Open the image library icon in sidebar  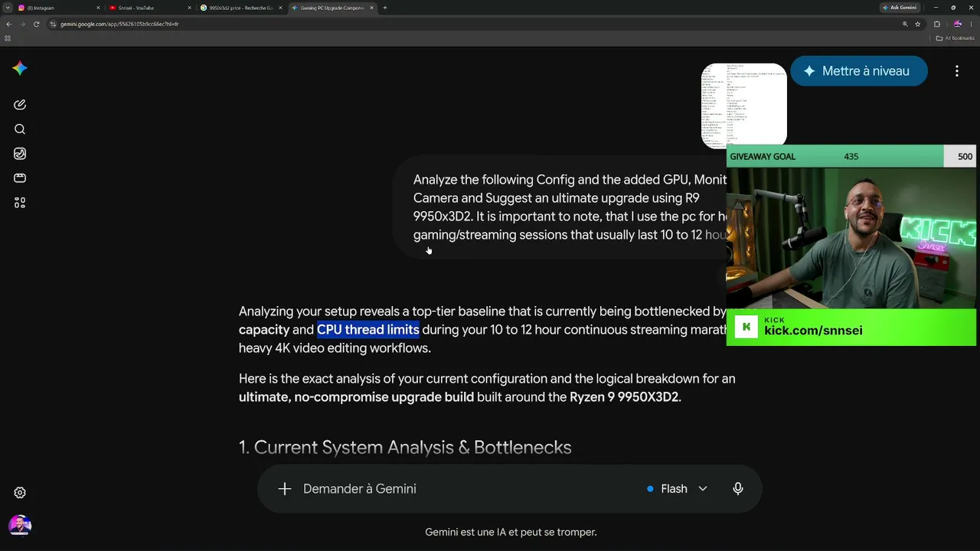pyautogui.click(x=20, y=154)
